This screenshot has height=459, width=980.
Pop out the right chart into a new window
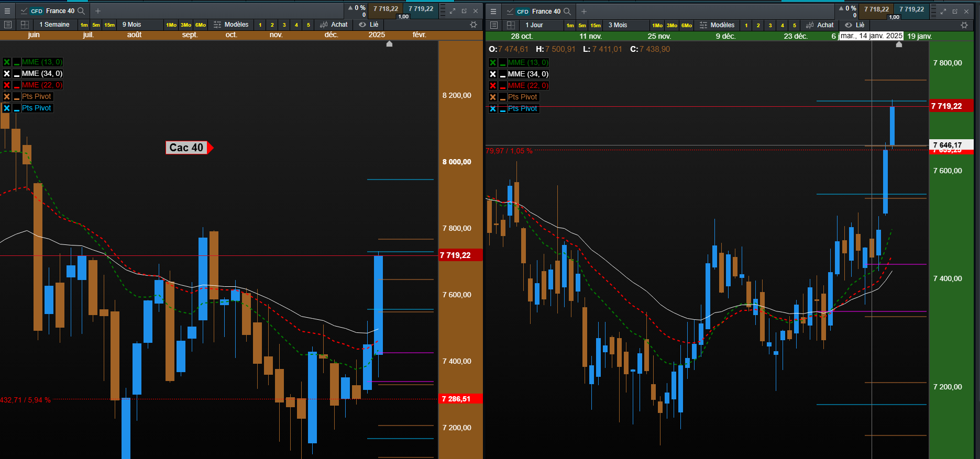click(x=955, y=11)
